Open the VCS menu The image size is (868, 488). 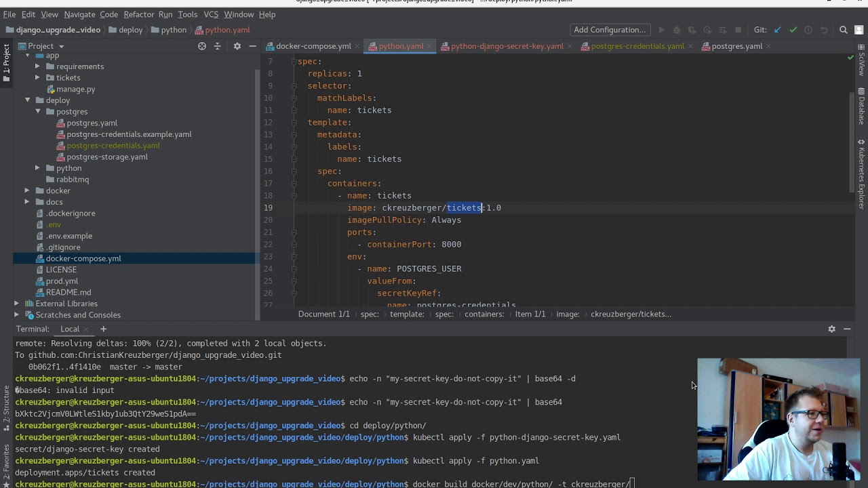point(211,14)
